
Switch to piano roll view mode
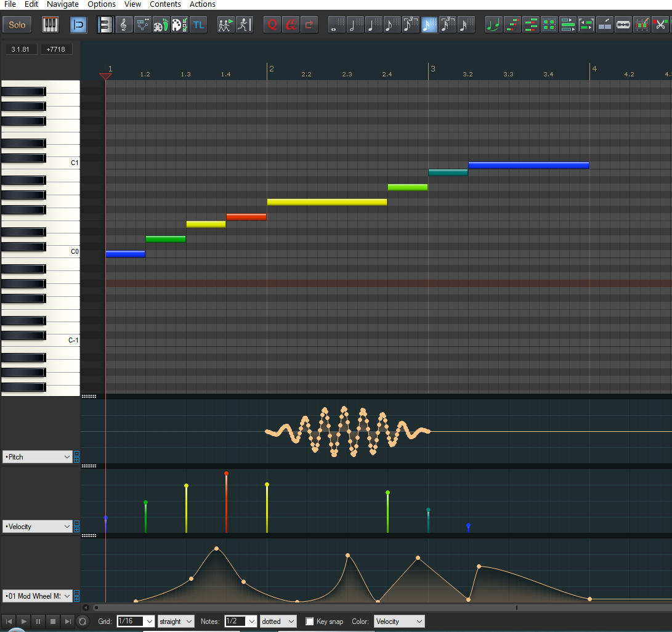tap(105, 25)
